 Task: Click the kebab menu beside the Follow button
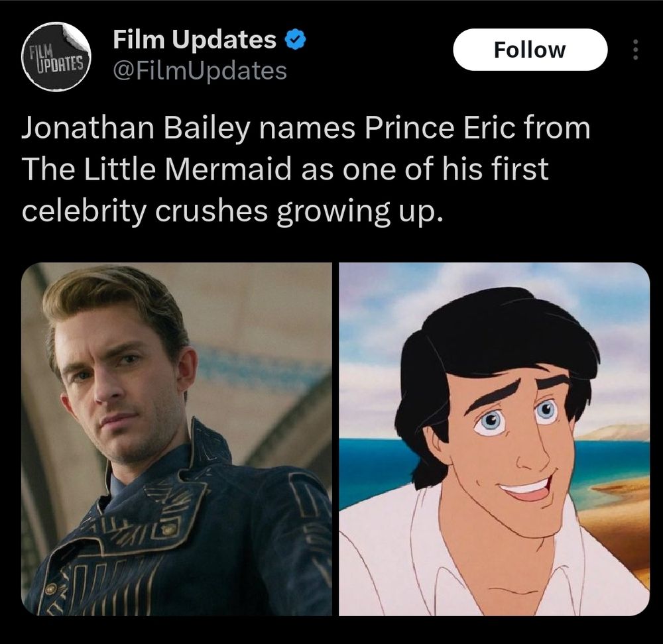634,49
